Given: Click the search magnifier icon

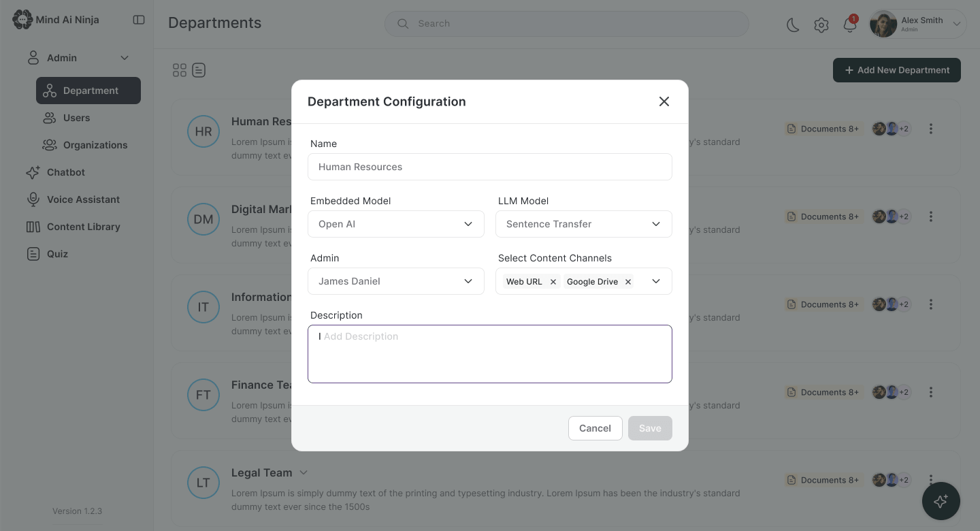Looking at the screenshot, I should point(403,23).
